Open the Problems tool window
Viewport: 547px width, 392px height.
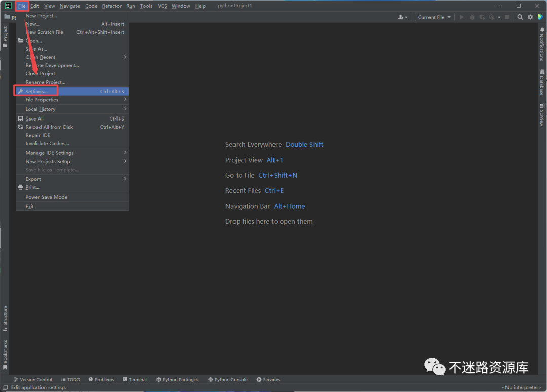[x=101, y=380]
